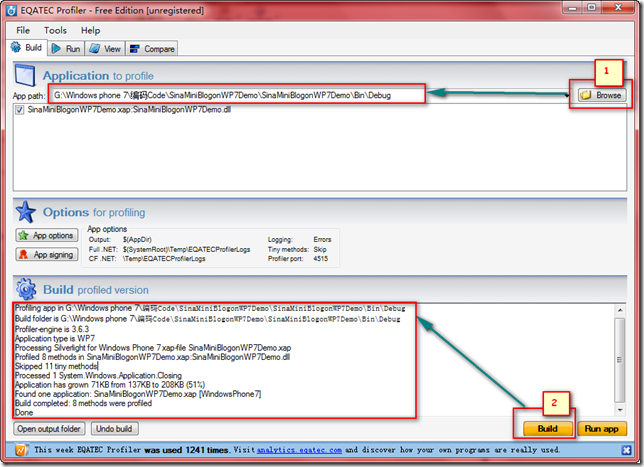Close the status bar message

click(x=626, y=450)
